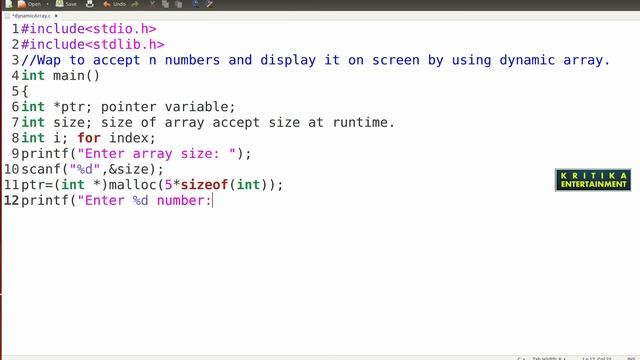
Task: Click the INS mode indicator in the status bar
Action: pyautogui.click(x=631, y=358)
